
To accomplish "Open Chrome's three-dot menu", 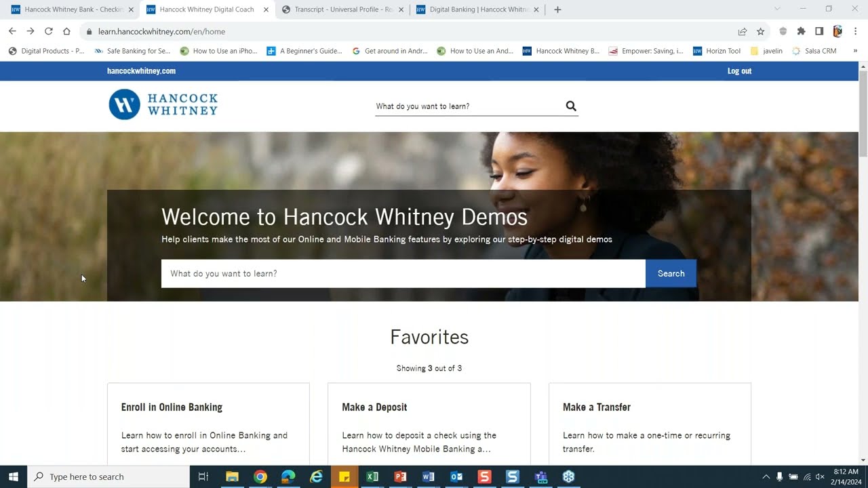I will [x=856, y=31].
